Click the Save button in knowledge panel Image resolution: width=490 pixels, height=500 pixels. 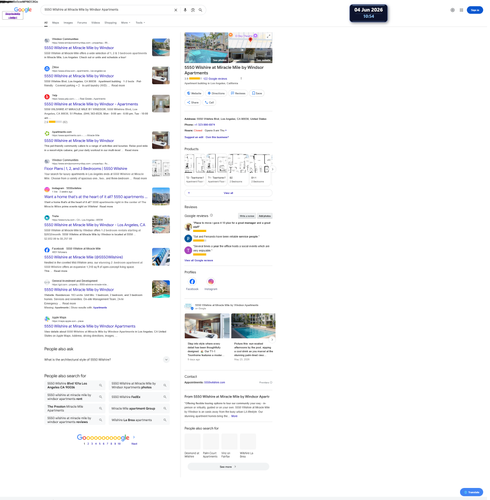click(257, 93)
